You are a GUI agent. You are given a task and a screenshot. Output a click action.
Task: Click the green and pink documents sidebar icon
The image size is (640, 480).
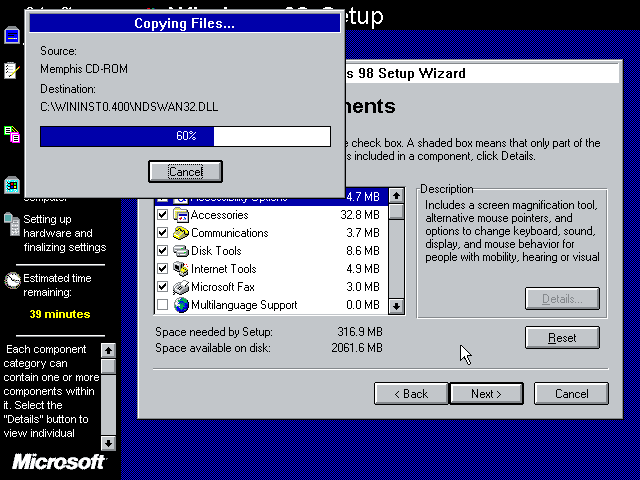point(12,134)
